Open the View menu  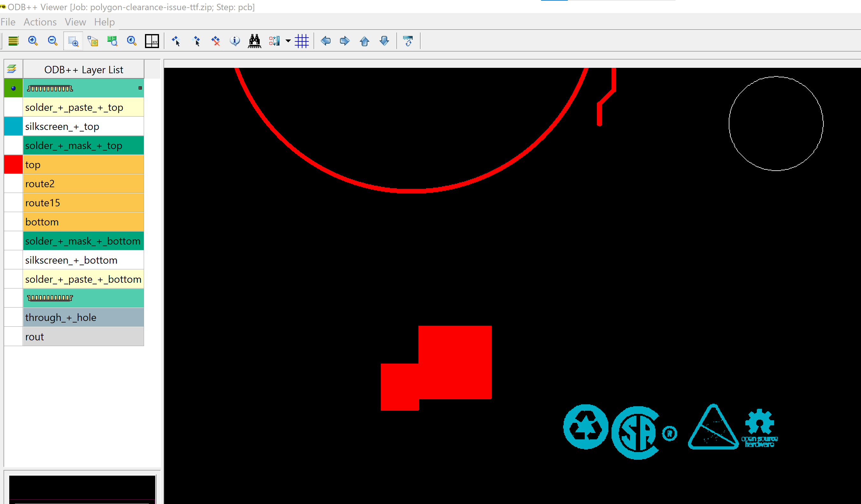tap(75, 22)
